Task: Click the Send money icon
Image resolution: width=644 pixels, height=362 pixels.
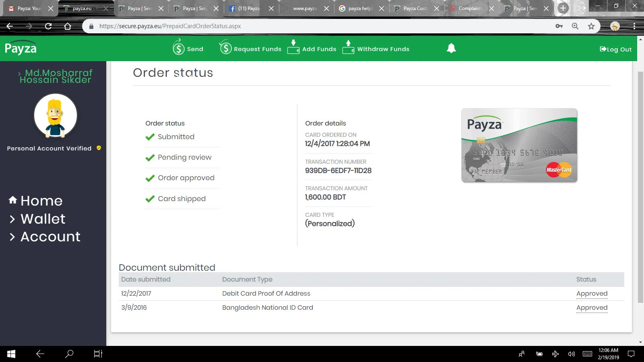Action: click(179, 49)
